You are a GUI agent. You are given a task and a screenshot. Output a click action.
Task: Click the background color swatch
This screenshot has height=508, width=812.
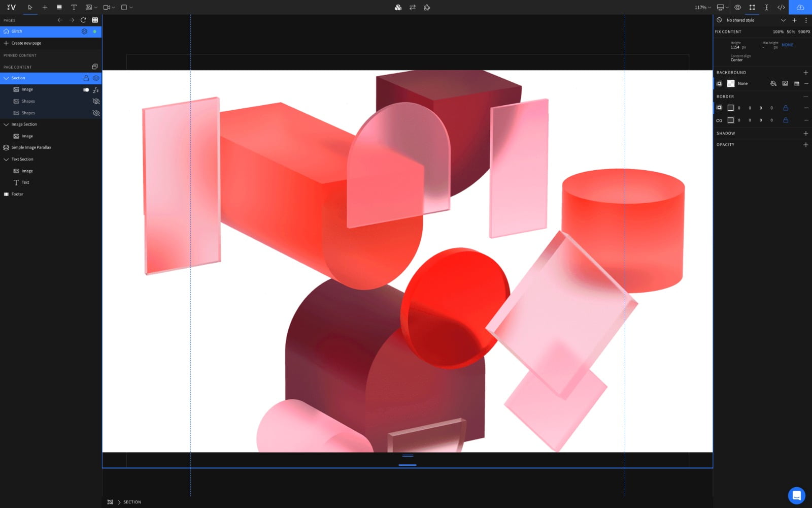(731, 83)
